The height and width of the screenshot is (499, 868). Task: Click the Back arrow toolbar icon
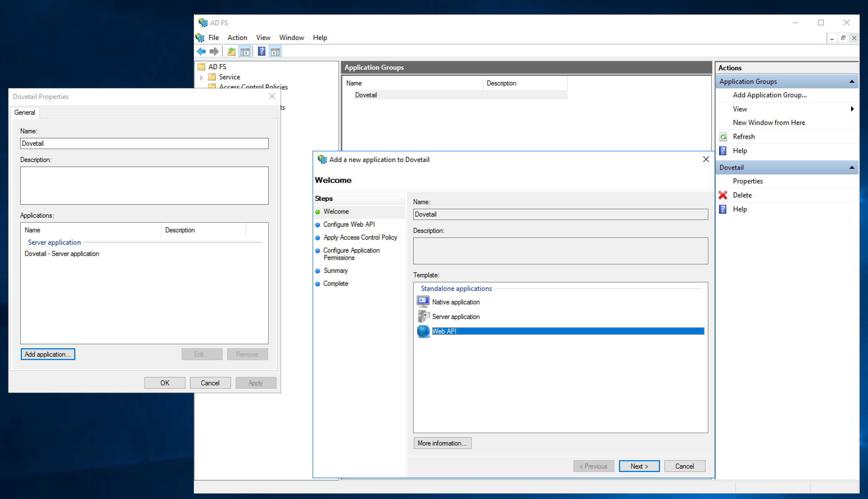tap(201, 51)
